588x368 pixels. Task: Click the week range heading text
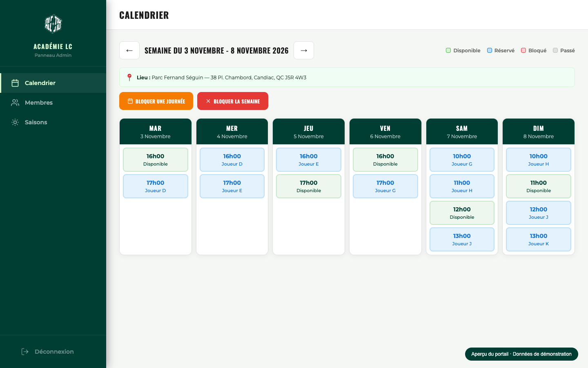(216, 50)
